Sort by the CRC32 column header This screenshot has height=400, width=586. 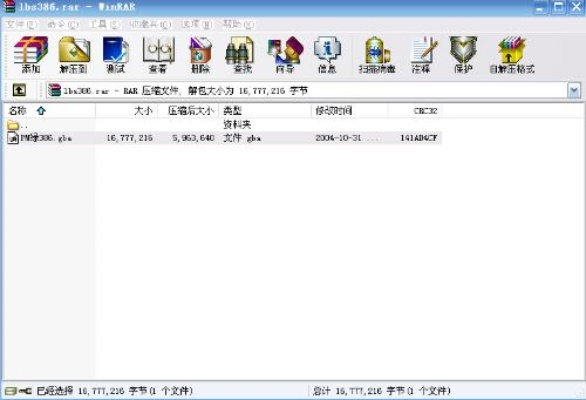click(x=415, y=111)
